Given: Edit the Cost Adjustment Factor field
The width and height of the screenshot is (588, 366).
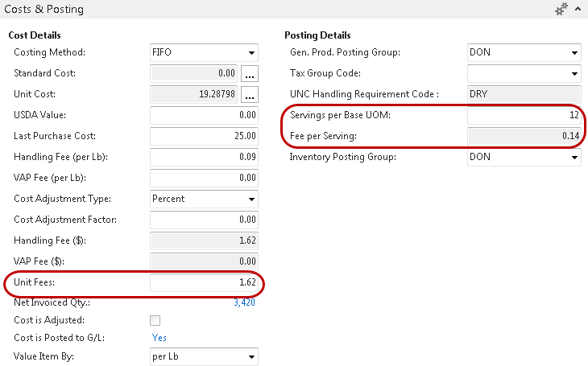Looking at the screenshot, I should (204, 220).
